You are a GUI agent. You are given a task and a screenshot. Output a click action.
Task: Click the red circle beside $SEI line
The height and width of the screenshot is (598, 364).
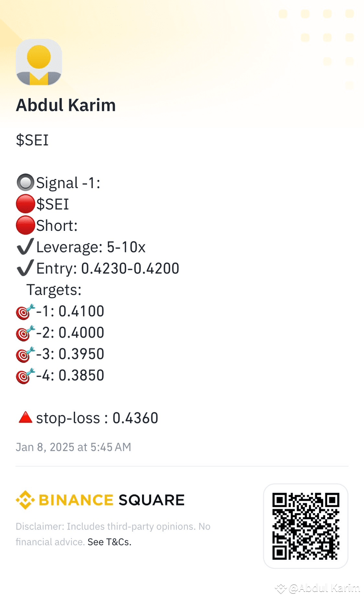(25, 204)
